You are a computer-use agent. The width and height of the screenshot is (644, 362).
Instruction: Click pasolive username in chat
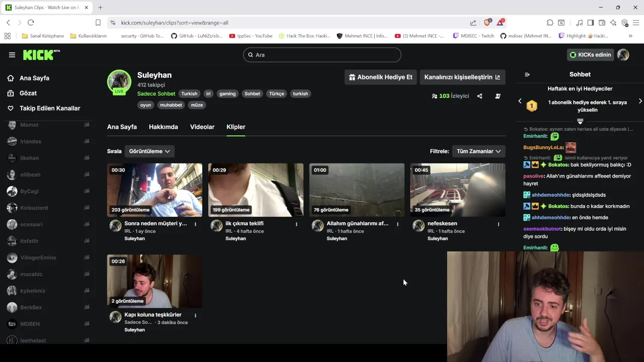[x=533, y=176]
